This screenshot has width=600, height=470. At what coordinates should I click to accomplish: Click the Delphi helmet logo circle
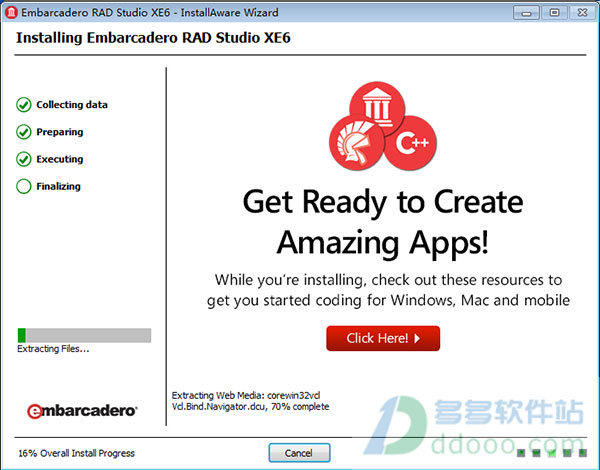(357, 142)
